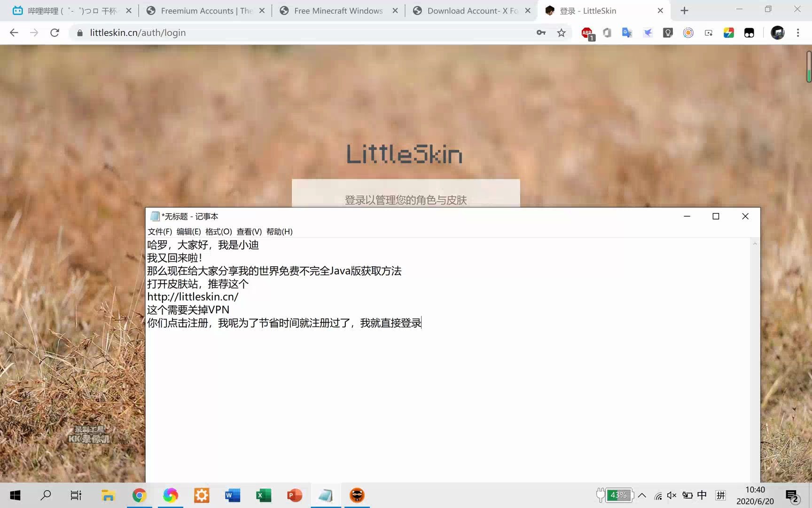Switch to Free Minecraft Windows tab
This screenshot has width=812, height=508.
pos(338,10)
